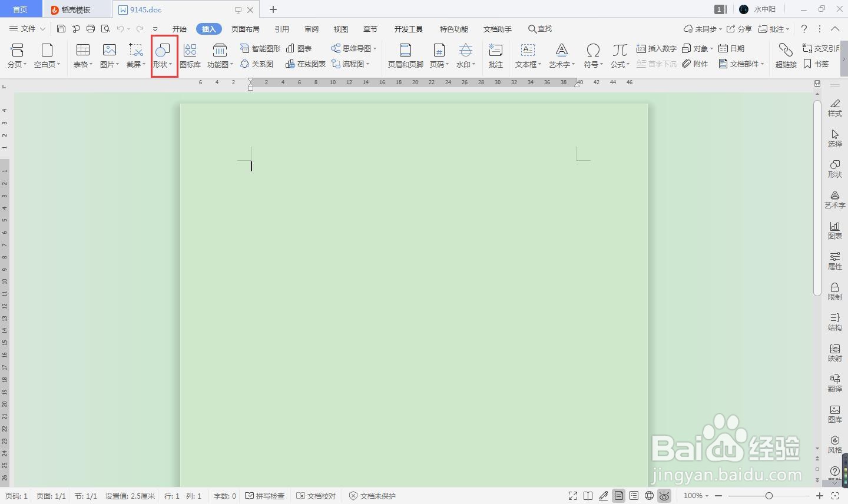Open the 稻壳模板 tab
The image size is (848, 504).
click(77, 9)
